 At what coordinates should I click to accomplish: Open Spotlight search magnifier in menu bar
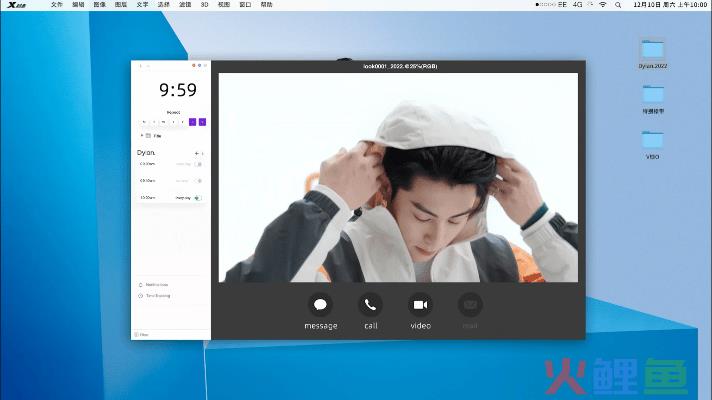[x=618, y=5]
